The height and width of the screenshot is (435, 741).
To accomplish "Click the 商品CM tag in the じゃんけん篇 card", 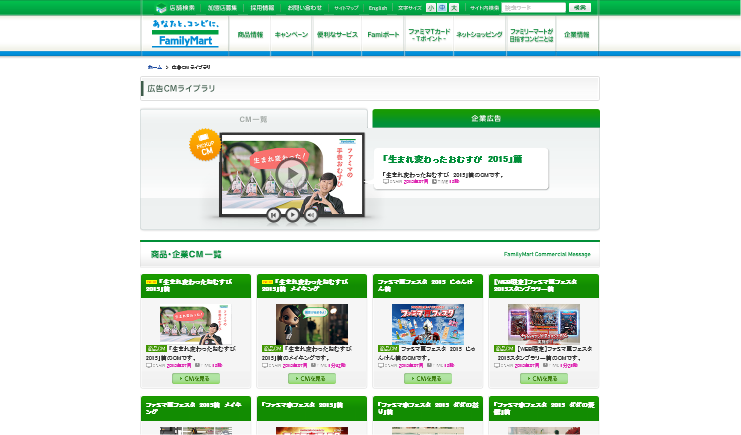I will (388, 348).
